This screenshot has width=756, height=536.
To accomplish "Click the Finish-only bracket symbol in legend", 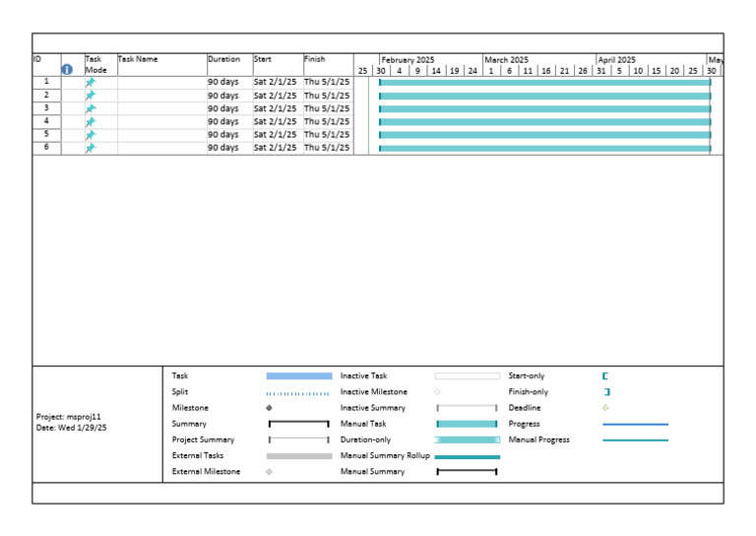I will 607,392.
